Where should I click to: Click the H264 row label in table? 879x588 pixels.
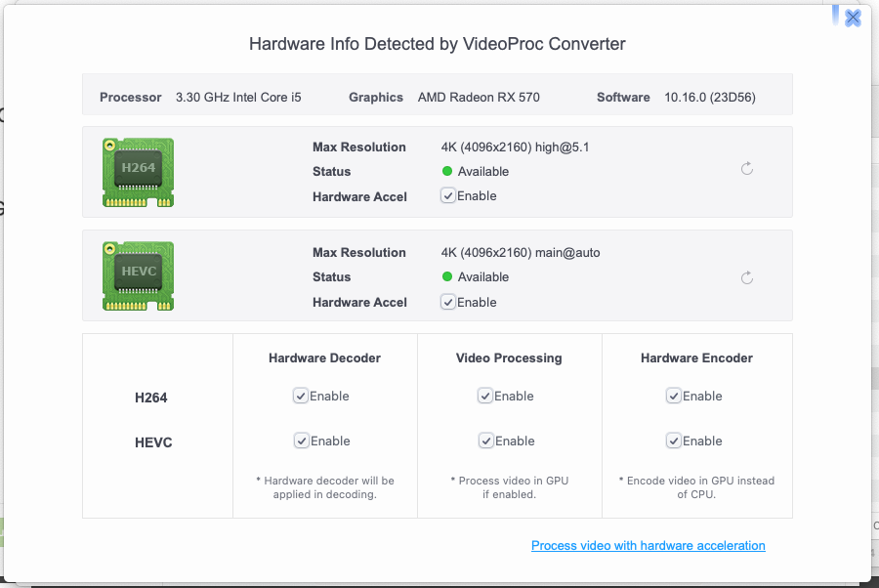(x=150, y=398)
